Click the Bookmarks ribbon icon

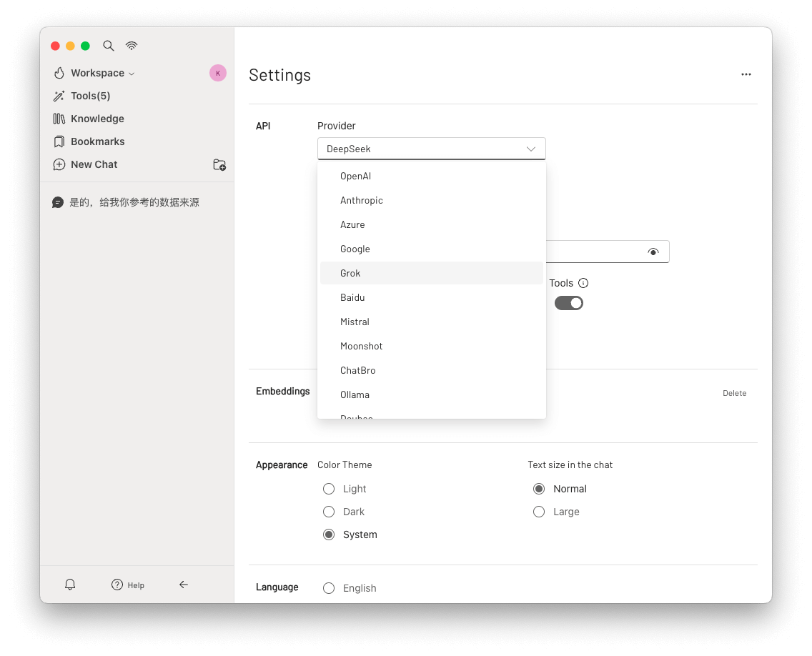59,141
